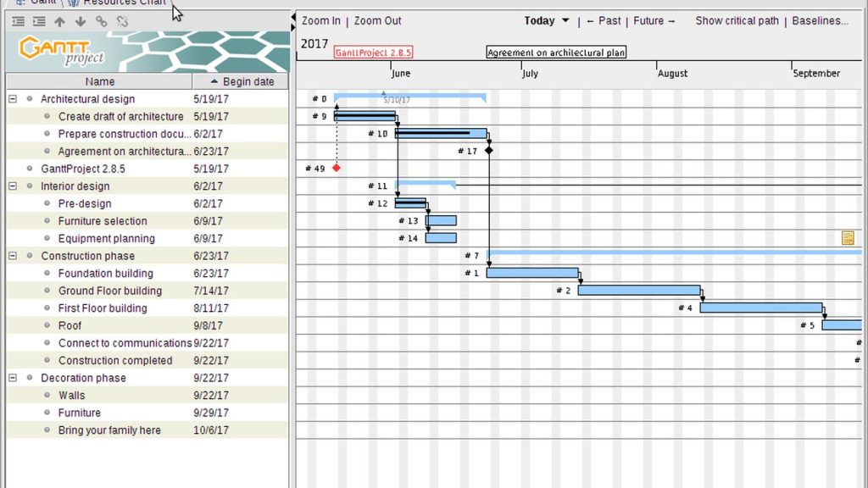Click the Architectural design summary bar #0
The height and width of the screenshot is (488, 868).
click(409, 97)
